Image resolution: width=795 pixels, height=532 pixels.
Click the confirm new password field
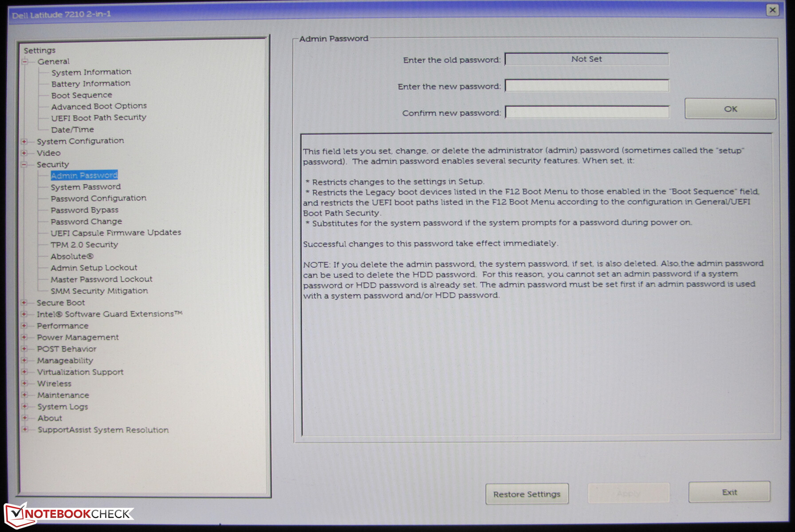[x=587, y=112]
